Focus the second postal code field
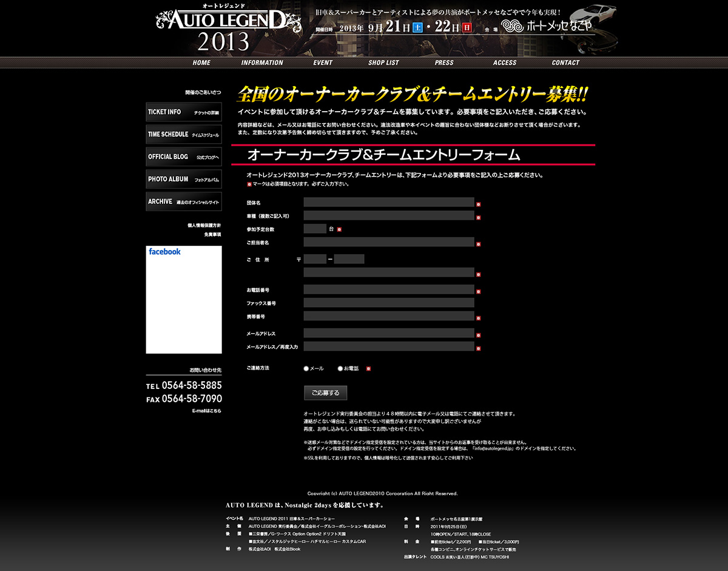Image resolution: width=728 pixels, height=571 pixels. click(x=349, y=259)
